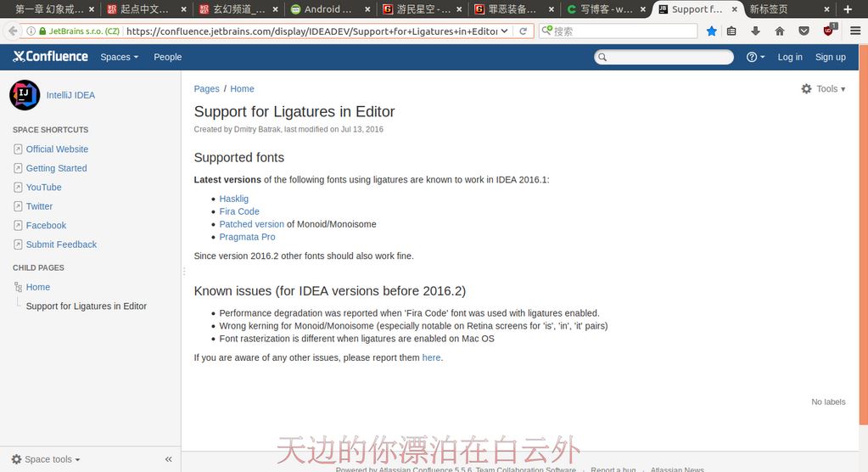The height and width of the screenshot is (472, 868).
Task: Click the Tools gear icon
Action: tap(807, 88)
